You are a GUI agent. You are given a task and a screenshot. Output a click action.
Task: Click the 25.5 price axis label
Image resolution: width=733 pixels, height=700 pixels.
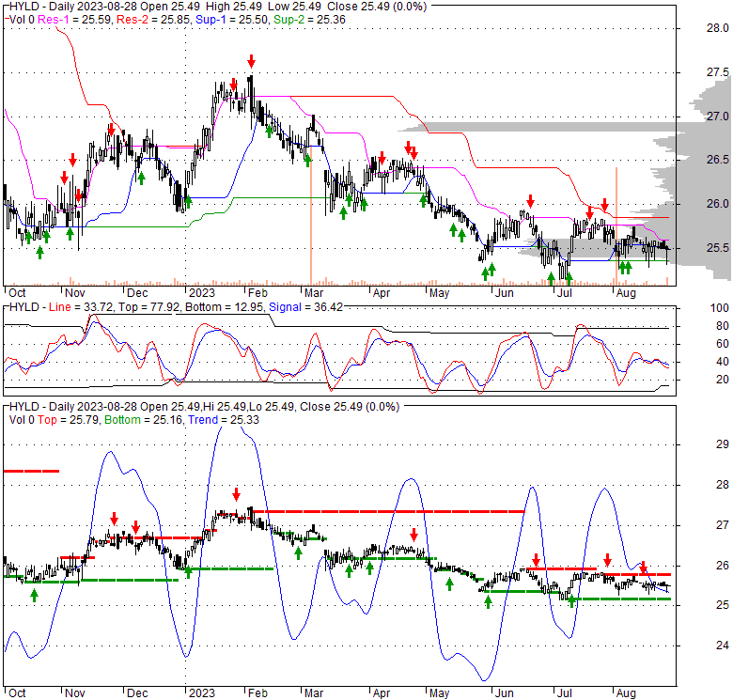tap(717, 248)
